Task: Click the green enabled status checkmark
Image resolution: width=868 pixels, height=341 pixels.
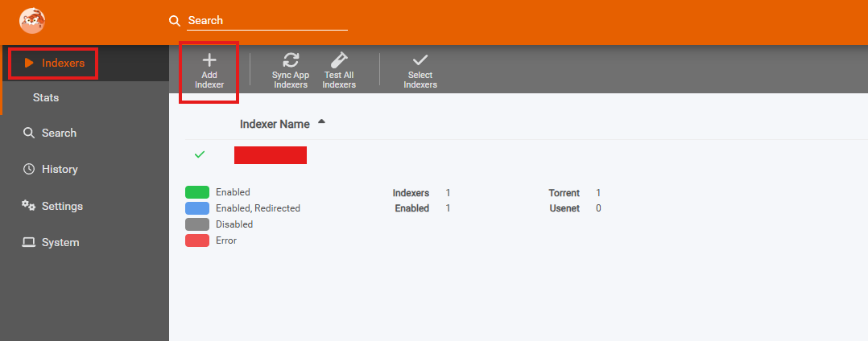Action: [200, 154]
